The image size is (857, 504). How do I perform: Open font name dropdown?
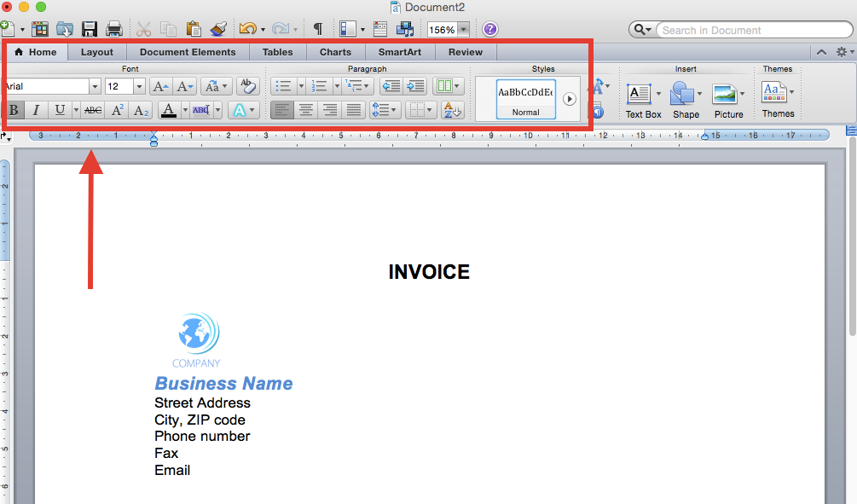95,86
